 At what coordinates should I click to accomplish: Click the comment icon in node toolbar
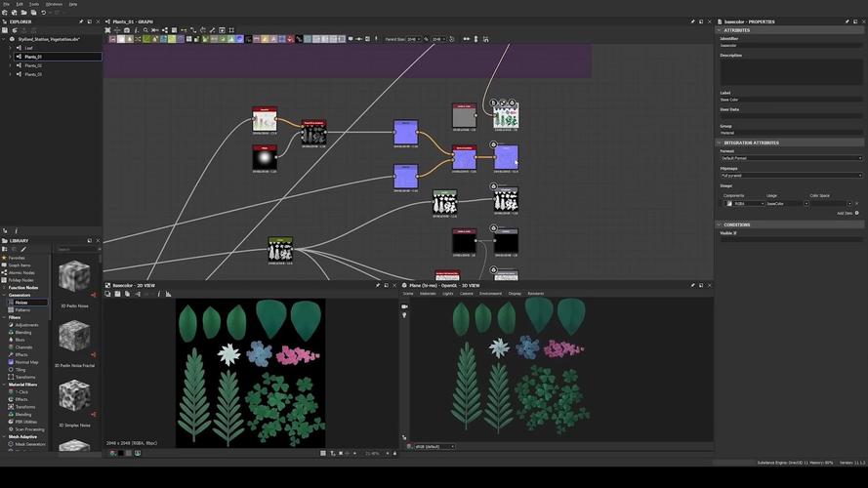351,39
